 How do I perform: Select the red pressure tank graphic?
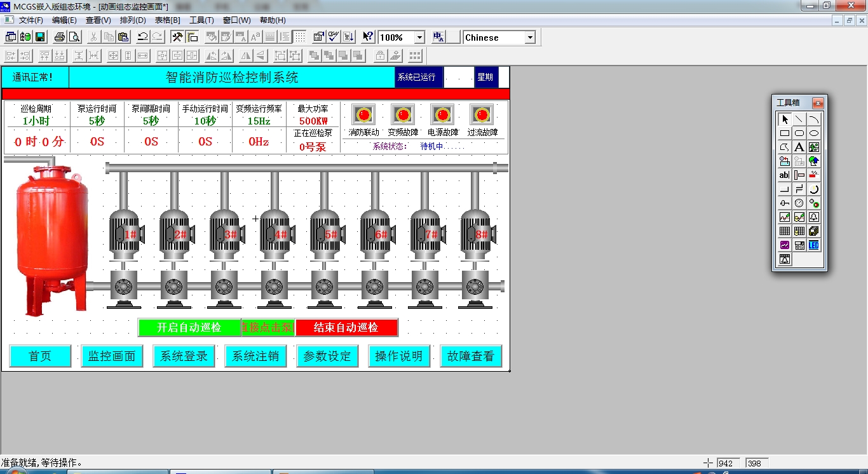click(53, 240)
